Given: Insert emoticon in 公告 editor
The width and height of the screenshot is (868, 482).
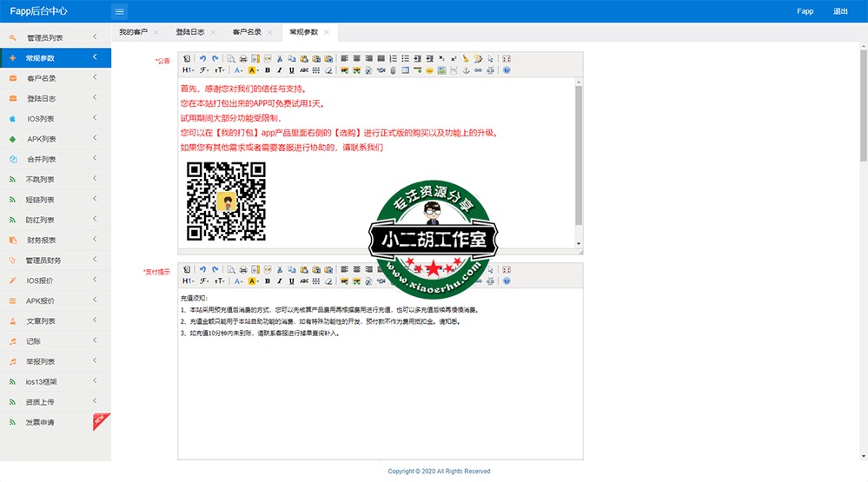Looking at the screenshot, I should 429,70.
